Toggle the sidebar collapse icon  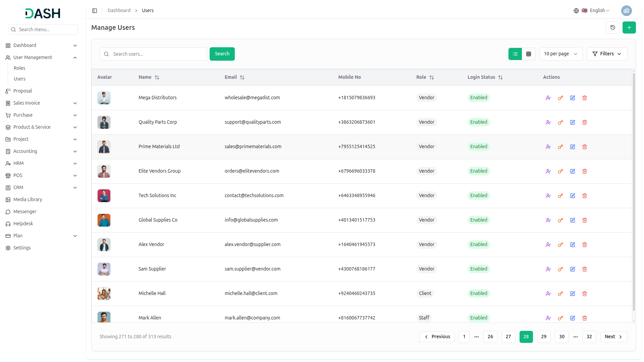pyautogui.click(x=95, y=11)
